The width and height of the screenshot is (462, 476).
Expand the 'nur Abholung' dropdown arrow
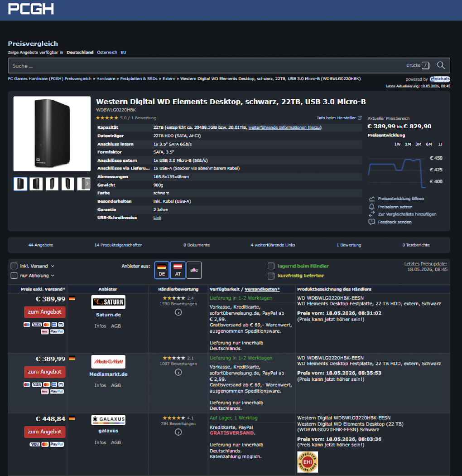(x=53, y=276)
